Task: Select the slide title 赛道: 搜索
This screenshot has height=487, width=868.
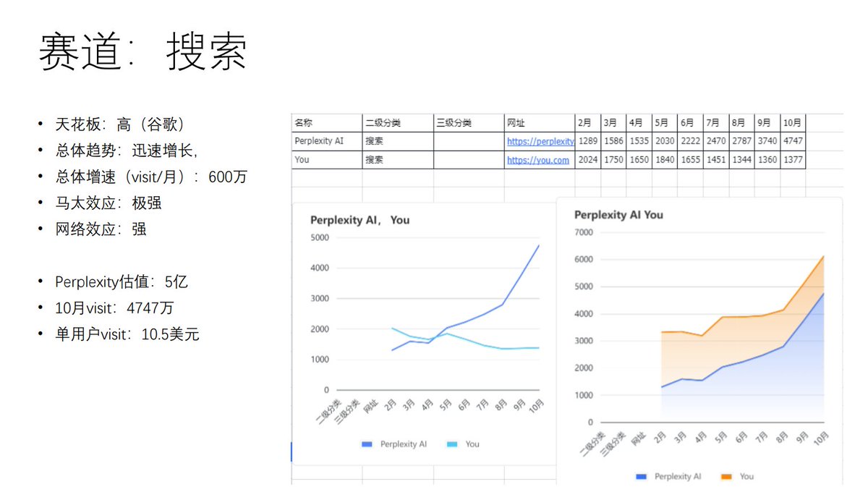Action: tap(142, 52)
